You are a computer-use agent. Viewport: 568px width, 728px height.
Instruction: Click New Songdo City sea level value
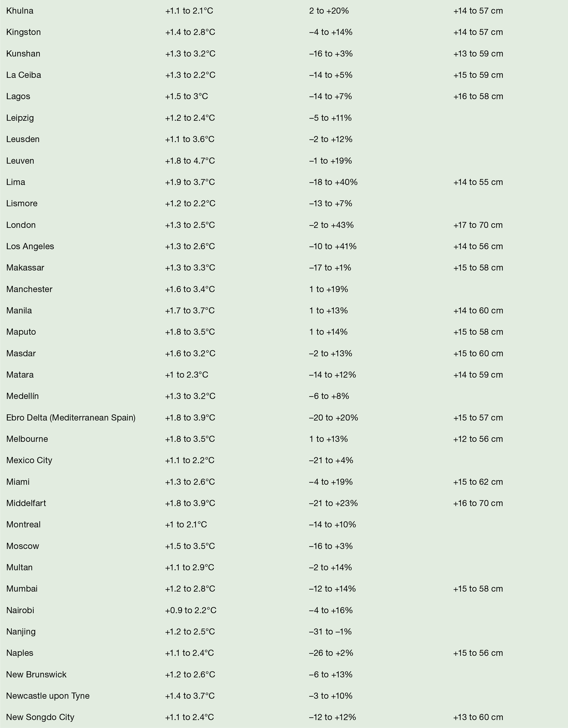(x=478, y=717)
